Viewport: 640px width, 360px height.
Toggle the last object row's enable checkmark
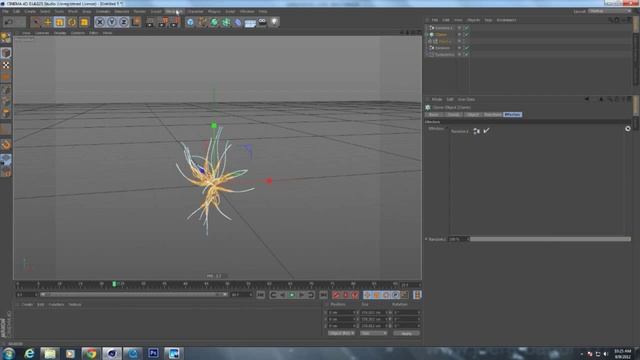click(467, 54)
